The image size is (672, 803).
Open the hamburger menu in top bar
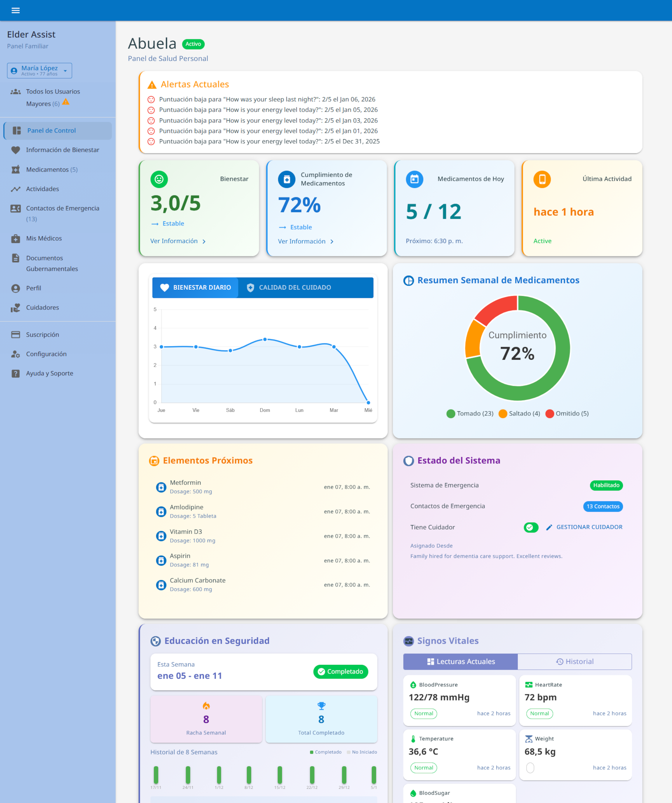click(x=16, y=10)
